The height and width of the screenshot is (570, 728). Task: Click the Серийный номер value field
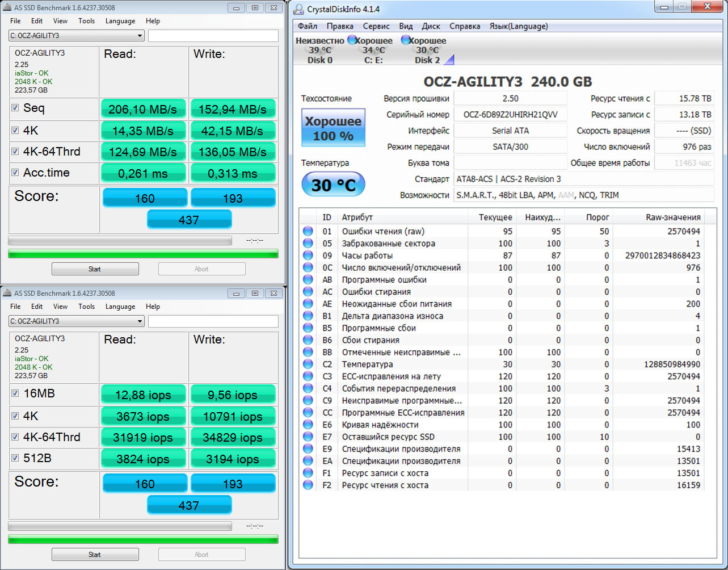(511, 115)
